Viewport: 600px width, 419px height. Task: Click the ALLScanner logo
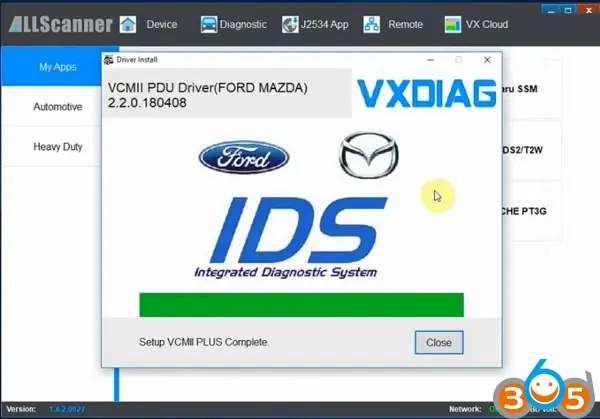coord(60,24)
